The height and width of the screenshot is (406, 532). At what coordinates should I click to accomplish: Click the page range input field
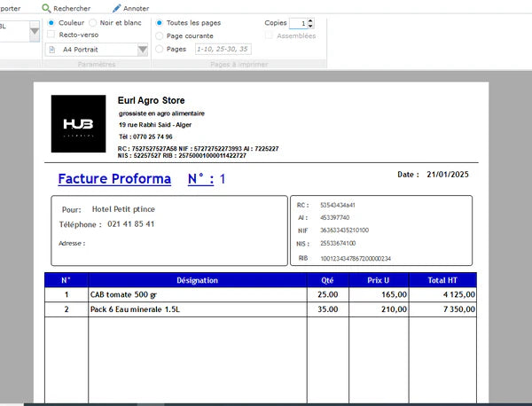(223, 49)
